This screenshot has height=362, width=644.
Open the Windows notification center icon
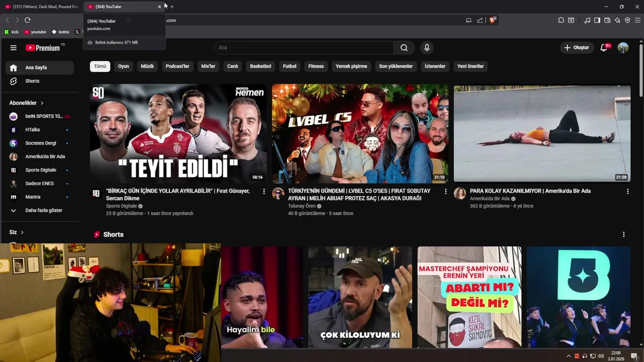click(634, 356)
